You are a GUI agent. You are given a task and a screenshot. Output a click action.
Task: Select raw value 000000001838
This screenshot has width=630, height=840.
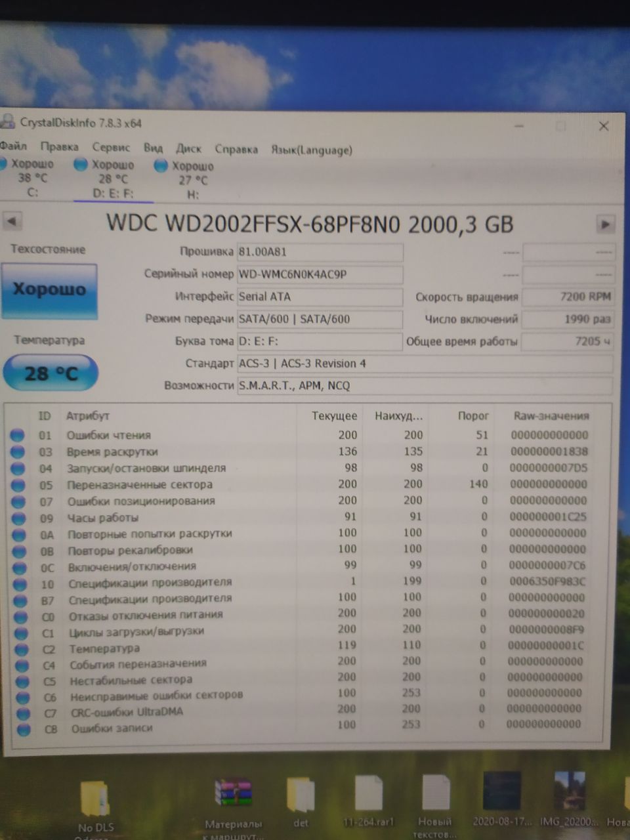point(549,451)
